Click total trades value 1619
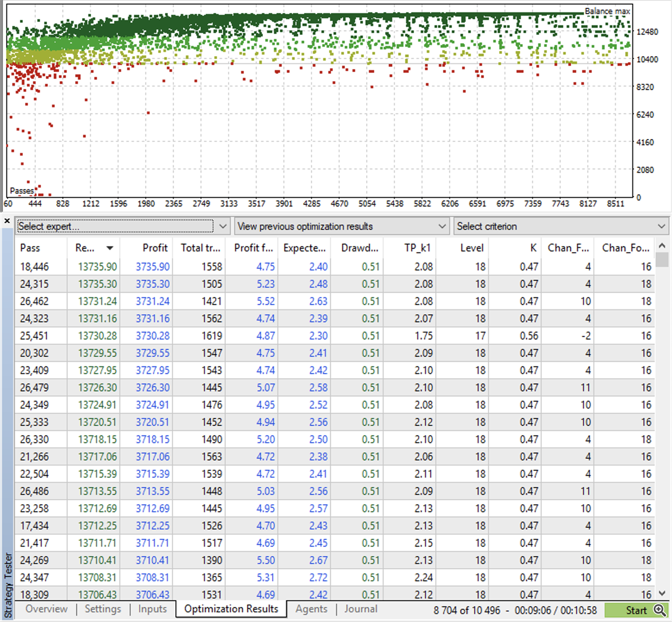This screenshot has width=672, height=622. [x=212, y=336]
